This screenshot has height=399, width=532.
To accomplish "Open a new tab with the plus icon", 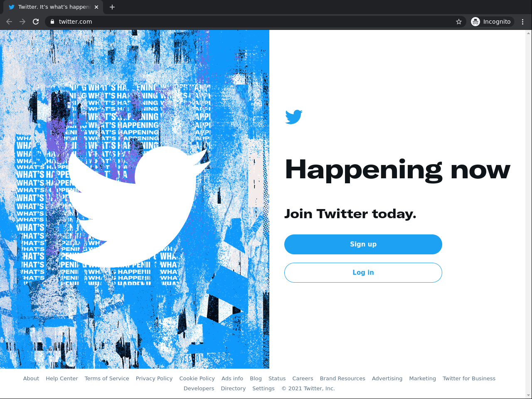I will (112, 7).
